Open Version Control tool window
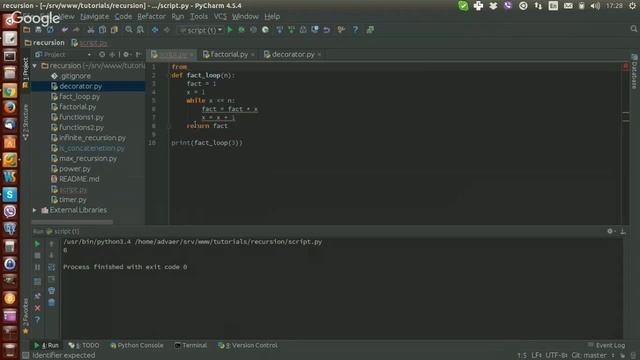The width and height of the screenshot is (640, 360). point(248,345)
